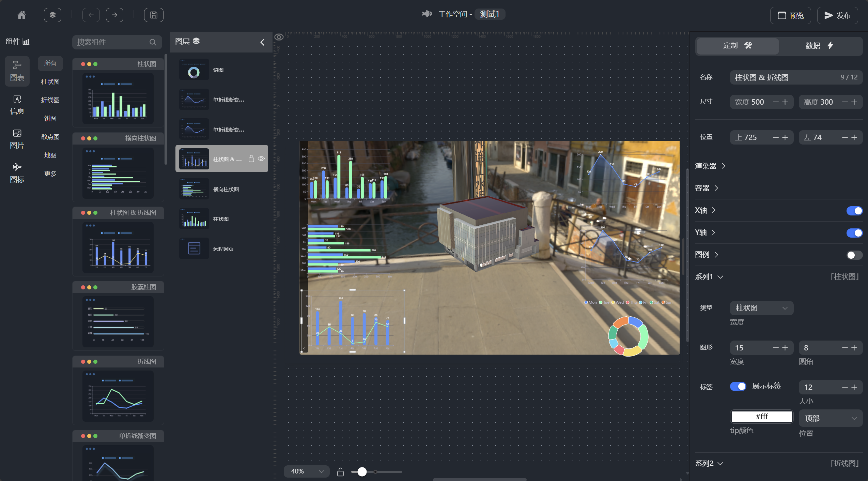This screenshot has height=481, width=868.
Task: Open the 40% zoom dropdown
Action: coord(307,471)
